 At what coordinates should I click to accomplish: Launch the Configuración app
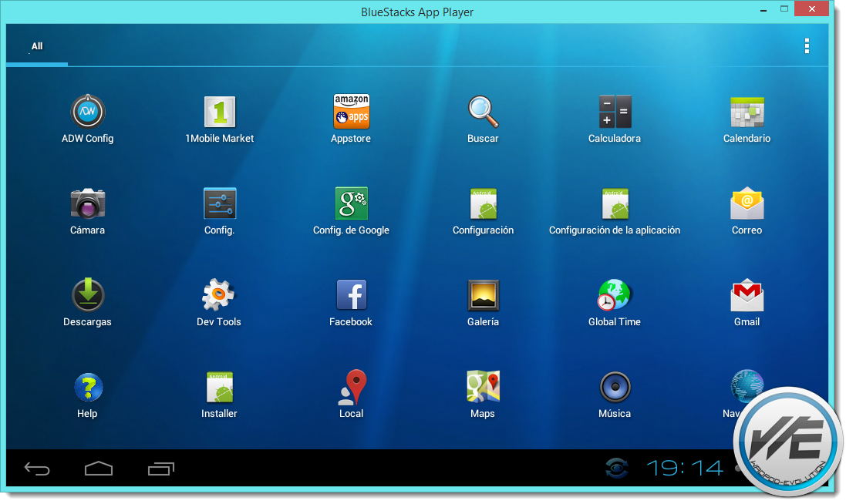click(x=483, y=203)
